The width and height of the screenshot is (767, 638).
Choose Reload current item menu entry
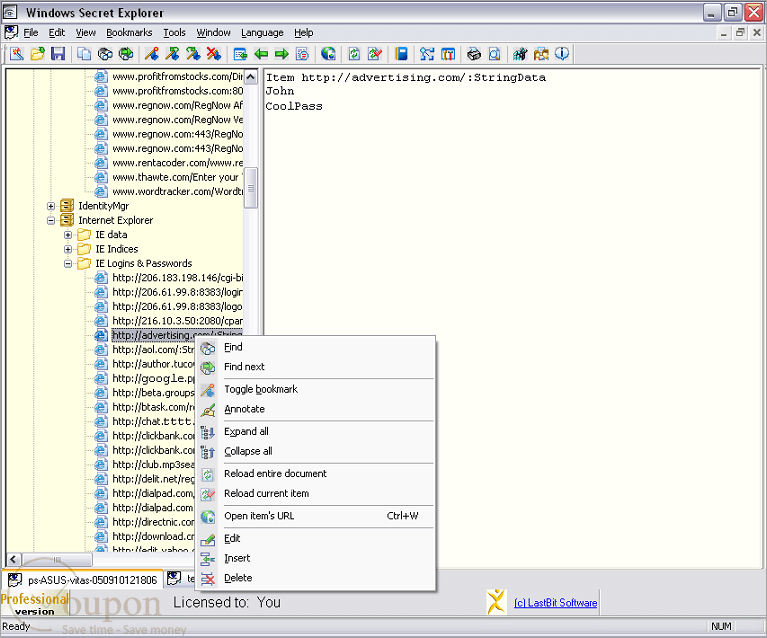point(315,493)
